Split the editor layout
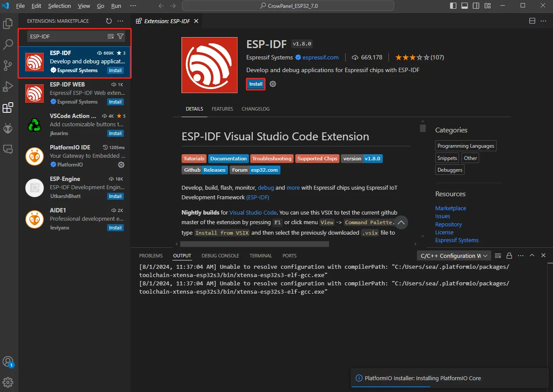553x392 pixels. coord(532,21)
